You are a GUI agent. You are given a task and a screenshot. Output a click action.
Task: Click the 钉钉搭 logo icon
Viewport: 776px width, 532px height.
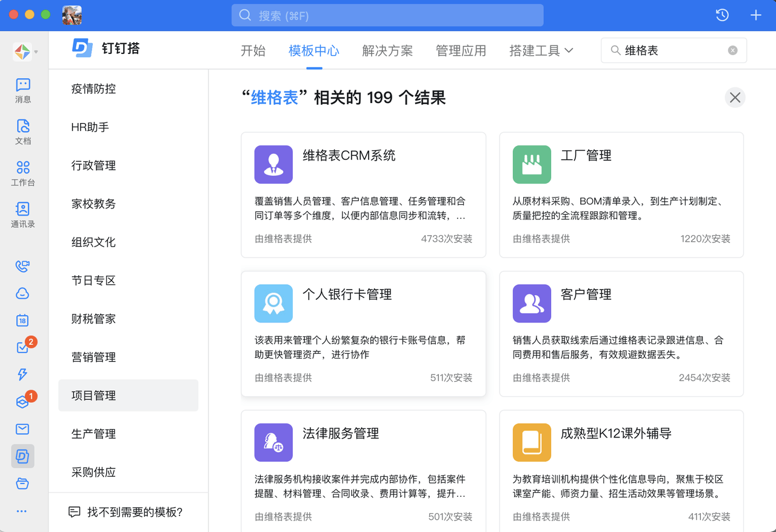tap(82, 48)
